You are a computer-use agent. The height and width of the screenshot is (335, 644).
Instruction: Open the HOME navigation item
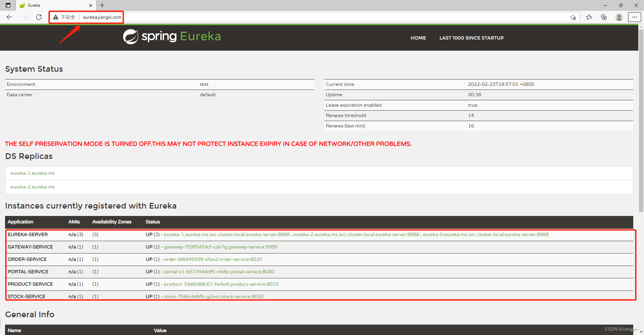(418, 38)
